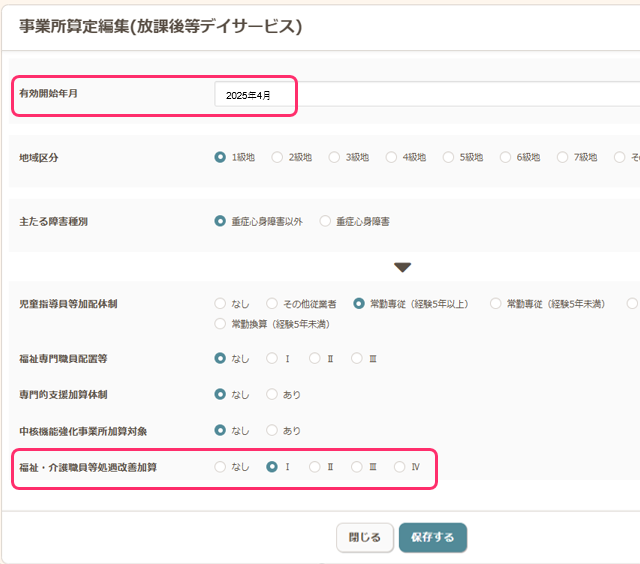Choose Ⅲ for 福祉専門職員配置等
The width and height of the screenshot is (640, 564).
coord(357,358)
